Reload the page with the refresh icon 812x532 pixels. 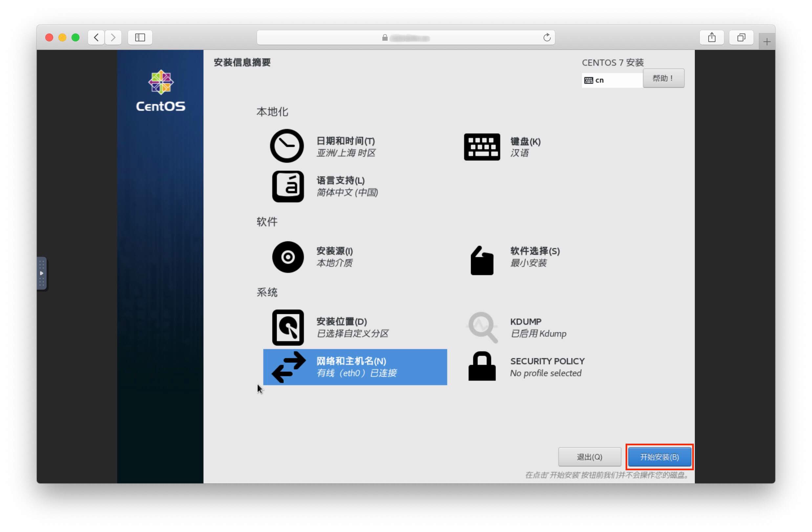point(546,37)
